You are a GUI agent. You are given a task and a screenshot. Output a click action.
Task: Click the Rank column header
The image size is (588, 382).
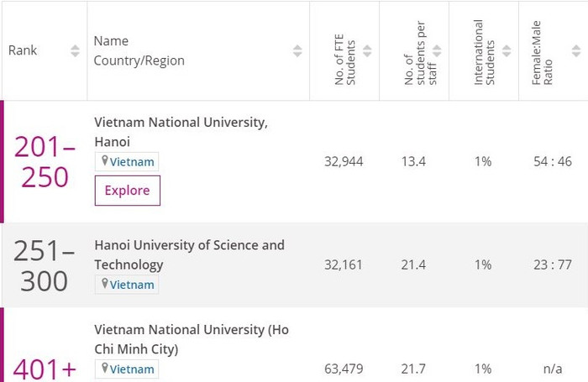[24, 50]
